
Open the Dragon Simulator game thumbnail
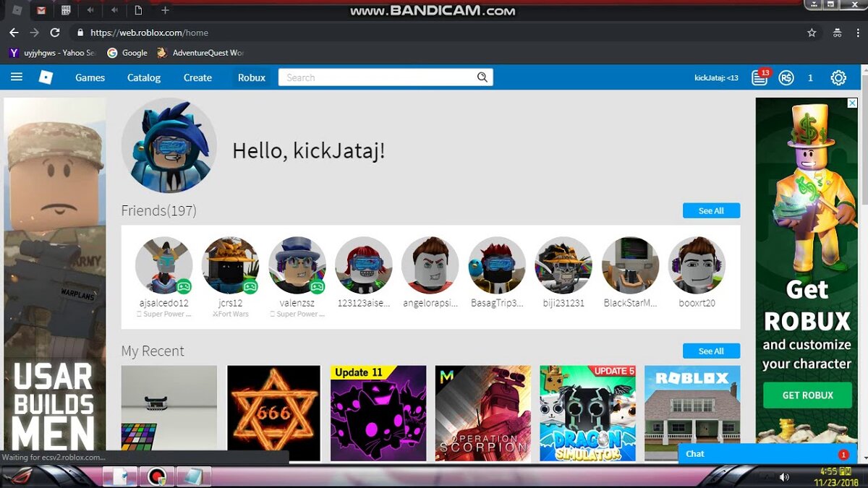pyautogui.click(x=587, y=413)
